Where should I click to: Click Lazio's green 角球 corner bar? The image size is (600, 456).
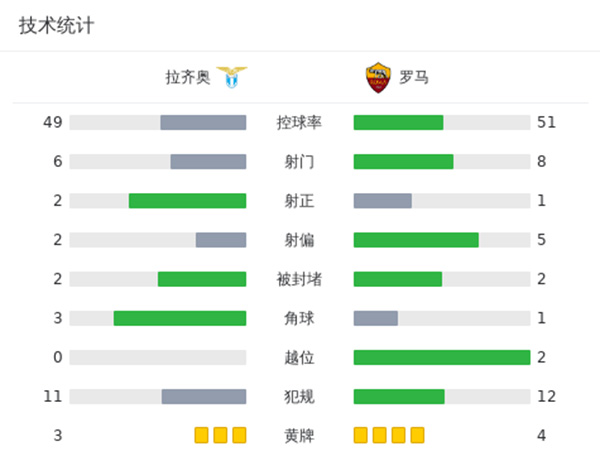[x=180, y=318]
